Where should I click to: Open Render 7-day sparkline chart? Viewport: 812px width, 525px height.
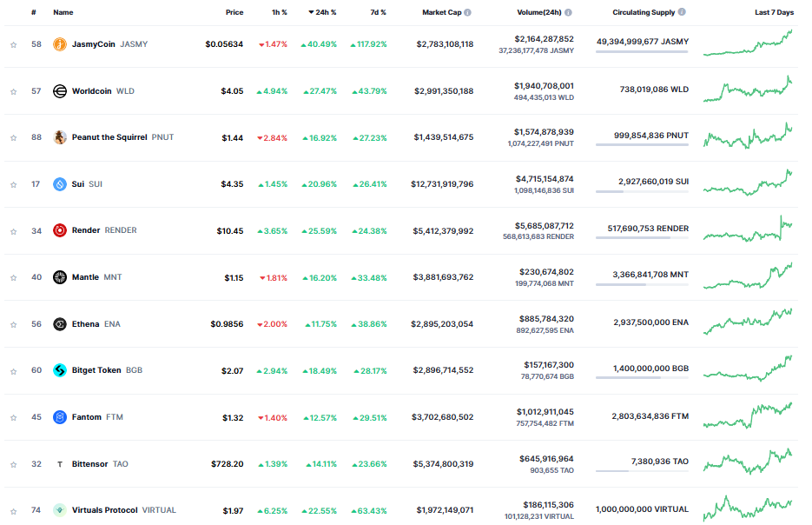coord(748,229)
